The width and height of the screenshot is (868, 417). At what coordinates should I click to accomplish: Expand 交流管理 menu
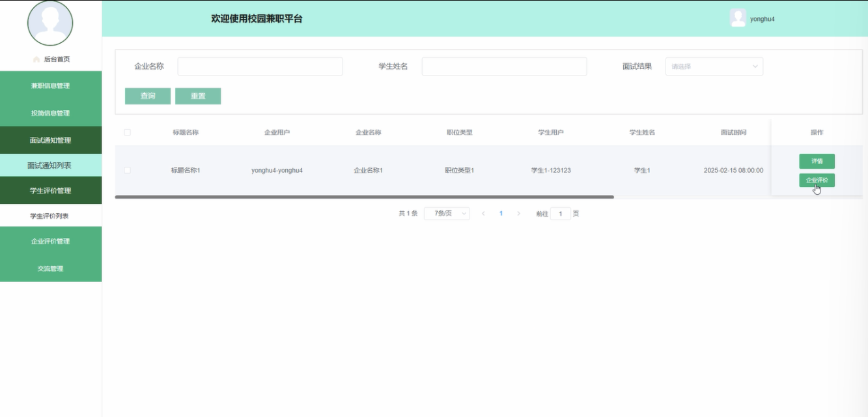[51, 268]
